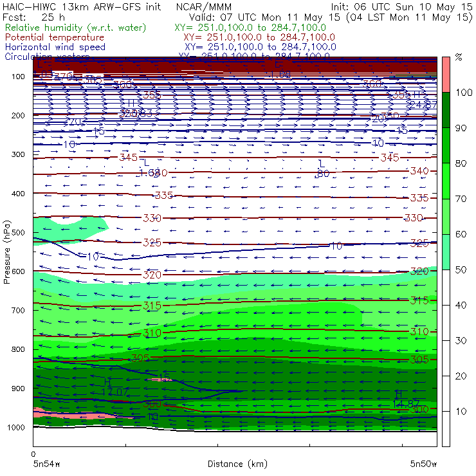Screen dimensions: 476x476
Task: Select the green XY coordinates text
Action: coord(250,28)
